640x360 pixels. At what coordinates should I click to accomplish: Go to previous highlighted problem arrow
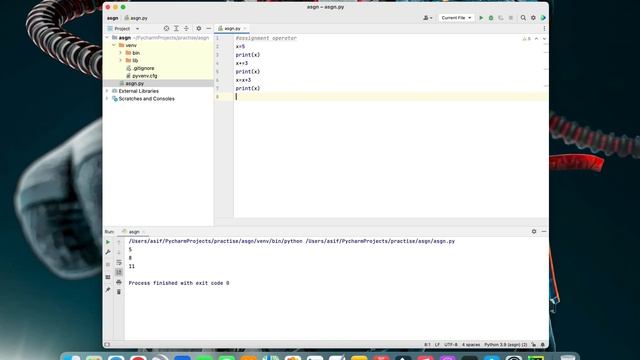[536, 38]
